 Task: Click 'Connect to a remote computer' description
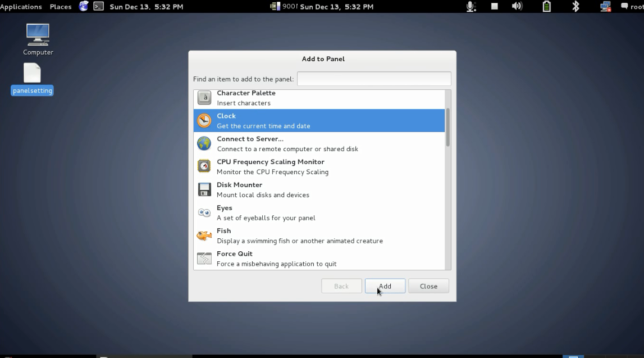(x=287, y=149)
